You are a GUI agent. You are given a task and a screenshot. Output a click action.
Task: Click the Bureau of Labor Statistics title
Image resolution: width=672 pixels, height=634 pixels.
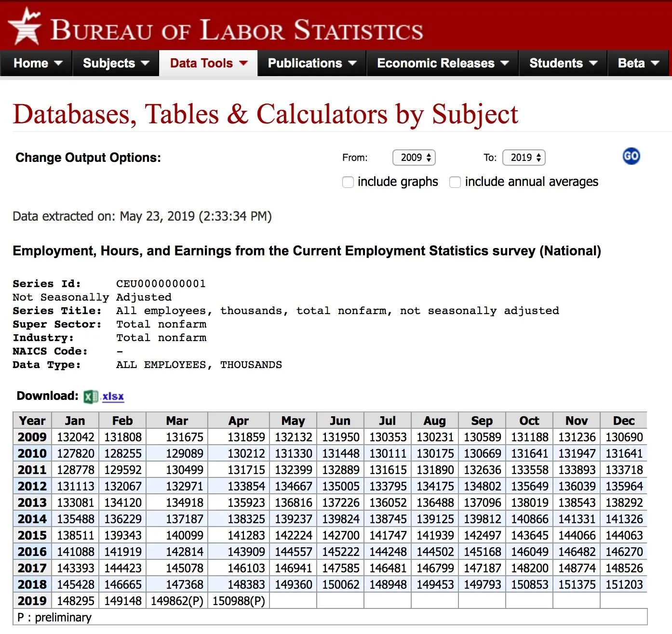pyautogui.click(x=237, y=30)
